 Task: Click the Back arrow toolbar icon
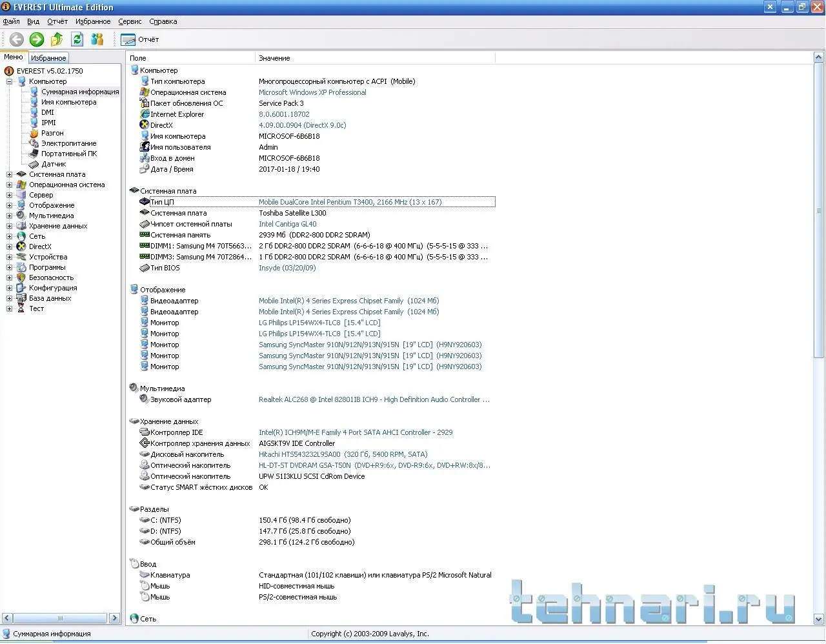click(x=17, y=39)
